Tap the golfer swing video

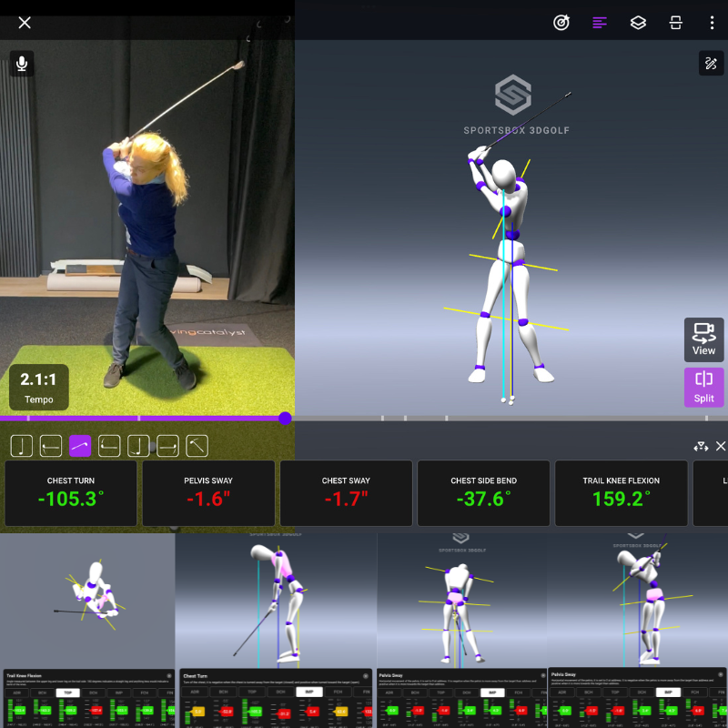[x=147, y=227]
